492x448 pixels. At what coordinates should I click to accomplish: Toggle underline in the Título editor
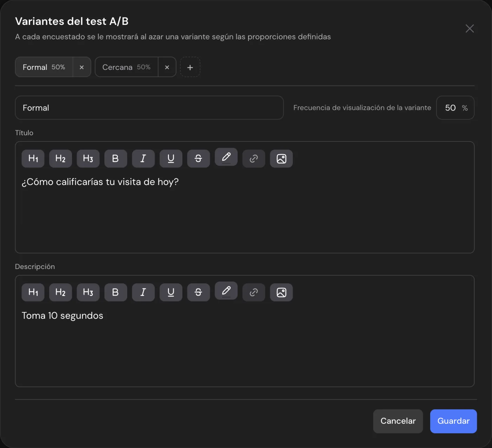[171, 159]
